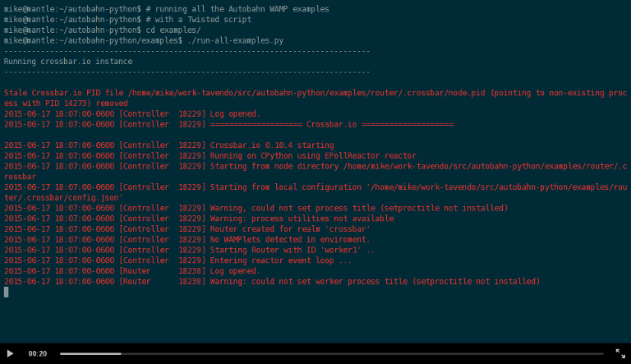Image resolution: width=631 pixels, height=364 pixels.
Task: Toggle fullscreen with the expand arrows icon
Action: pyautogui.click(x=620, y=353)
